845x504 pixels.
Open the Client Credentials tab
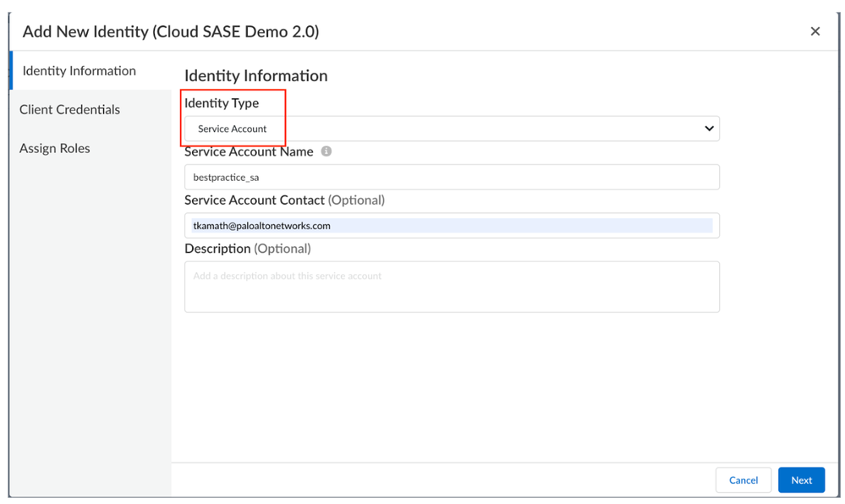(70, 110)
